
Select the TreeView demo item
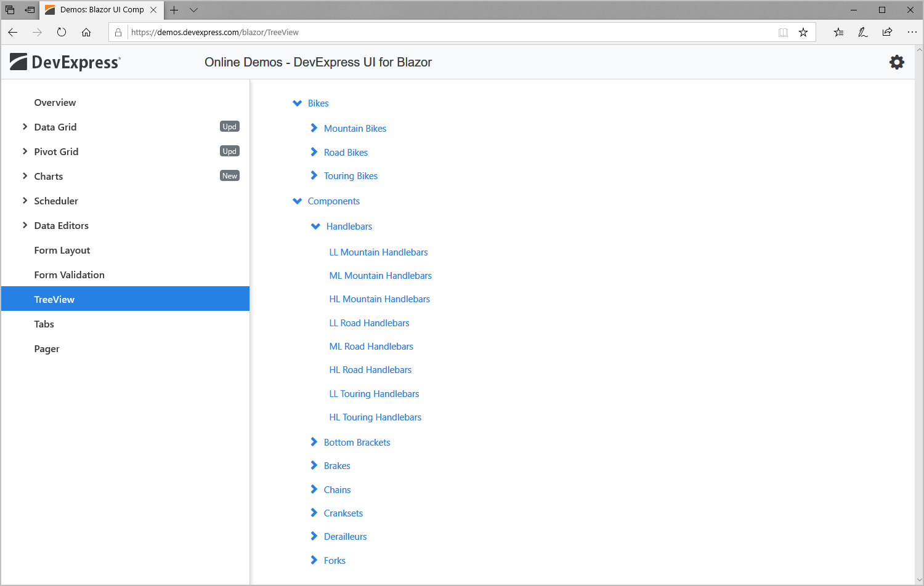[125, 299]
